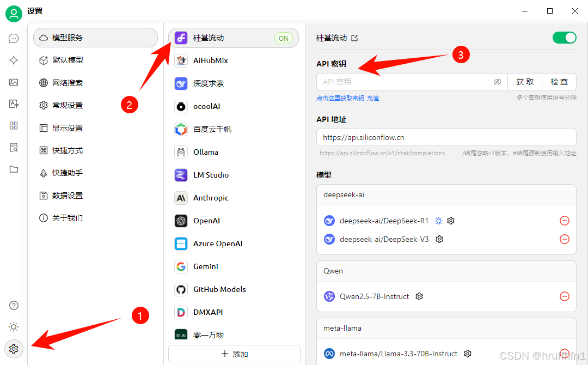Click the deepseek-ai group header
The width and height of the screenshot is (588, 365).
click(446, 194)
